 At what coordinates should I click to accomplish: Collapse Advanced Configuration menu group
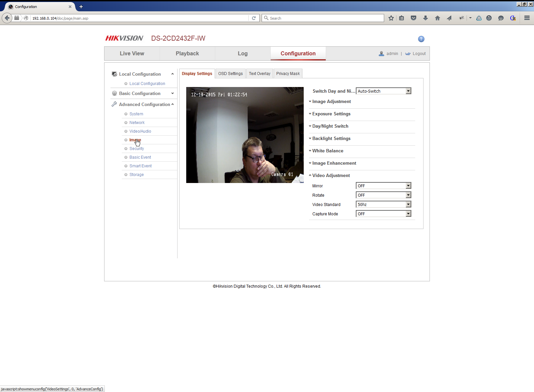(144, 104)
